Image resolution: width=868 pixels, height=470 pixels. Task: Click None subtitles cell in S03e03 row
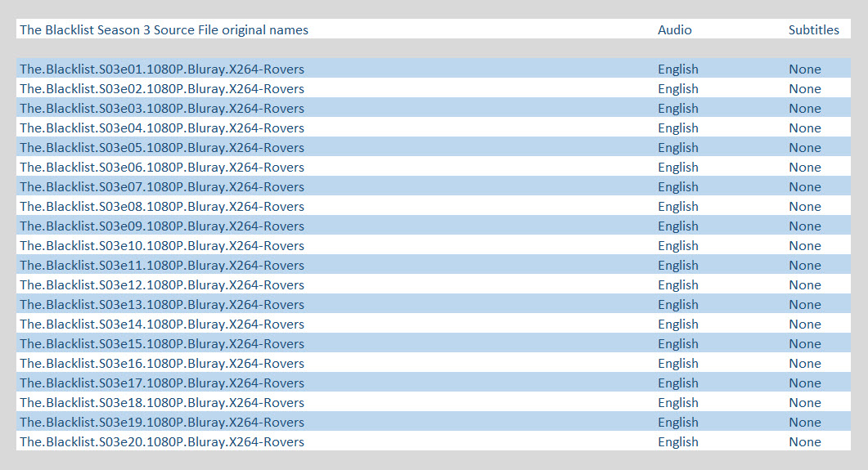[805, 109]
